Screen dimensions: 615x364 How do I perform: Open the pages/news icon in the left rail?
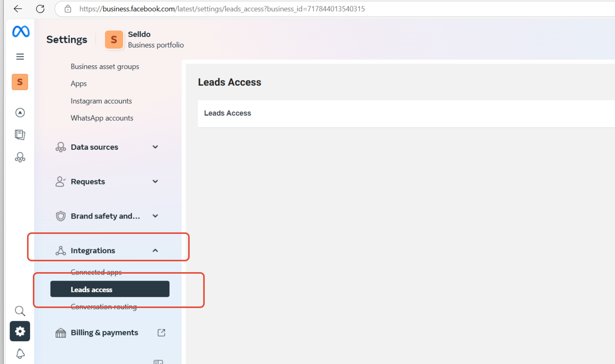coord(20,135)
